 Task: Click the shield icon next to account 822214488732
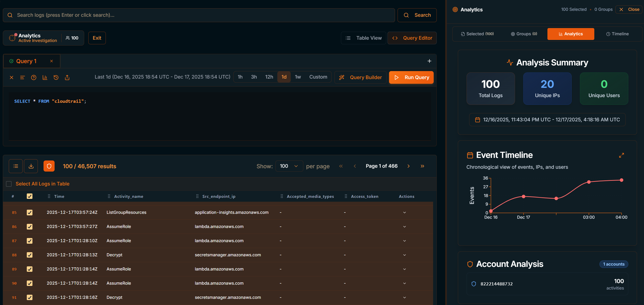point(474,284)
